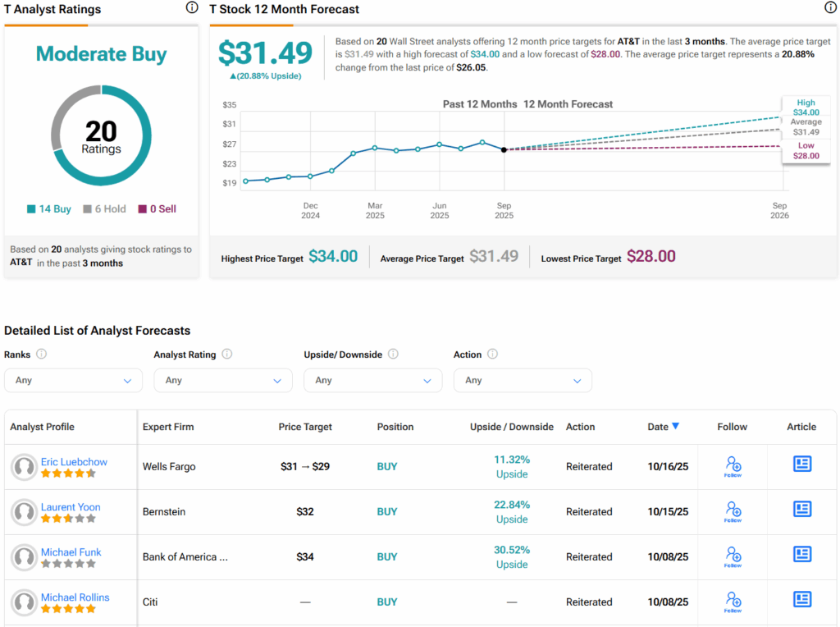Click Laurent Yoon's profile avatar
Image resolution: width=840 pixels, height=627 pixels.
coord(23,512)
